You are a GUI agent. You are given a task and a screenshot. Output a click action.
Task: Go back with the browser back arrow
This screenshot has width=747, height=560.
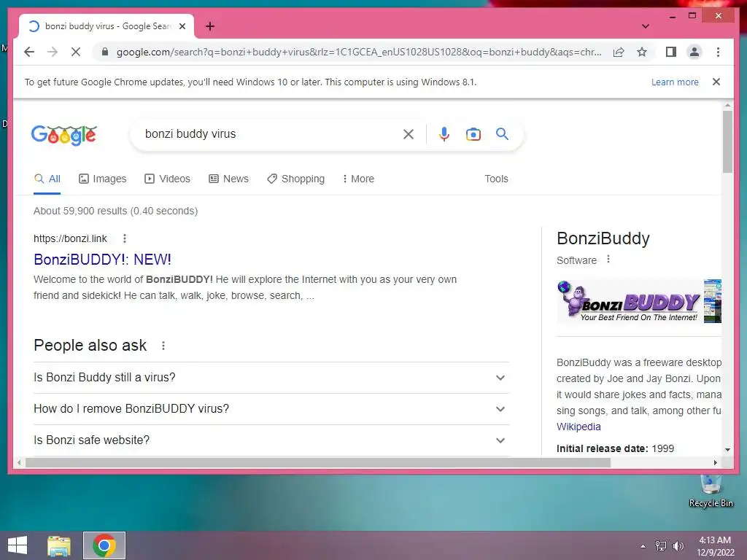29,52
